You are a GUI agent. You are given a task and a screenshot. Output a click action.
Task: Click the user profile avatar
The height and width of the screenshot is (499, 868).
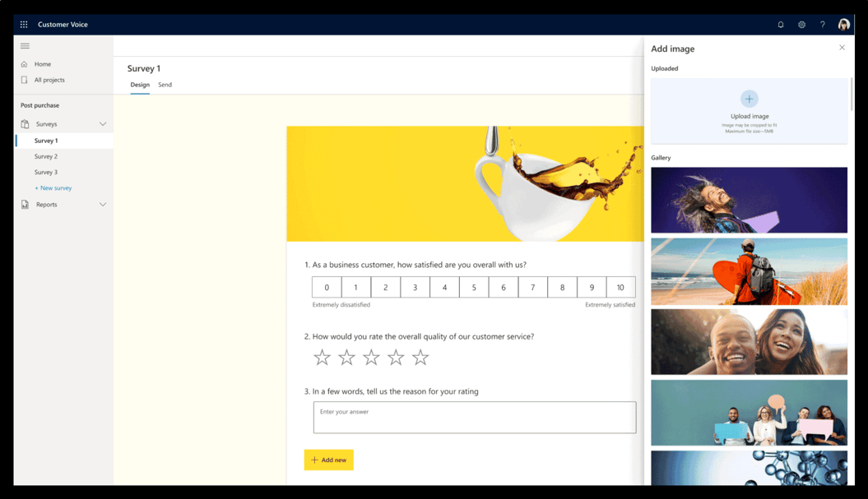[843, 24]
